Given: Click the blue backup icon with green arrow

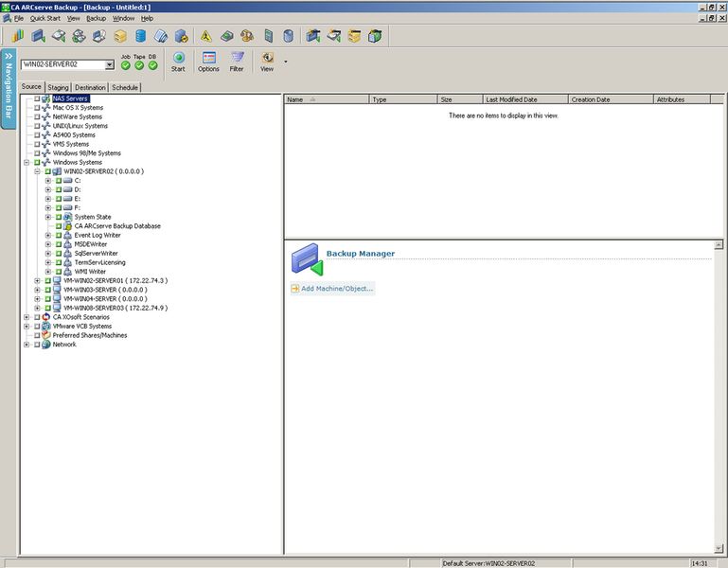Looking at the screenshot, I should [38, 36].
